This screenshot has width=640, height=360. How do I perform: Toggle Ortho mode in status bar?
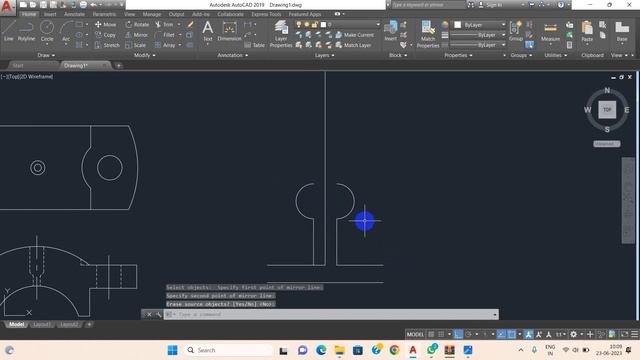pyautogui.click(x=458, y=334)
